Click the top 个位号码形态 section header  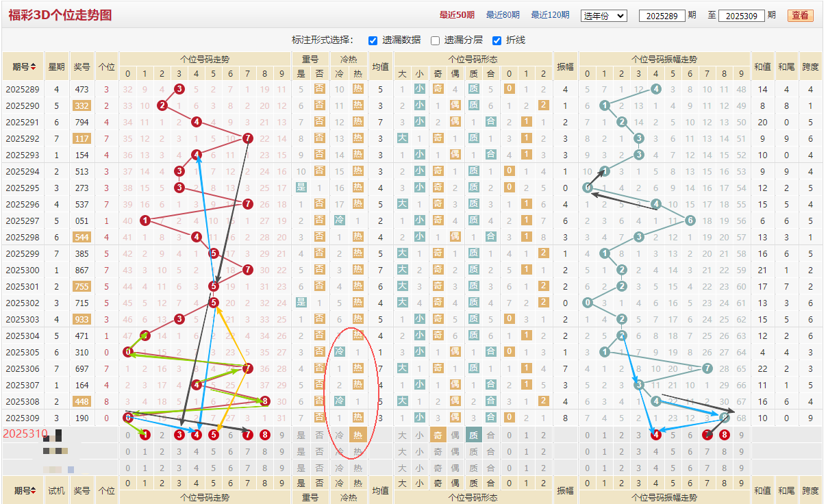coord(473,60)
